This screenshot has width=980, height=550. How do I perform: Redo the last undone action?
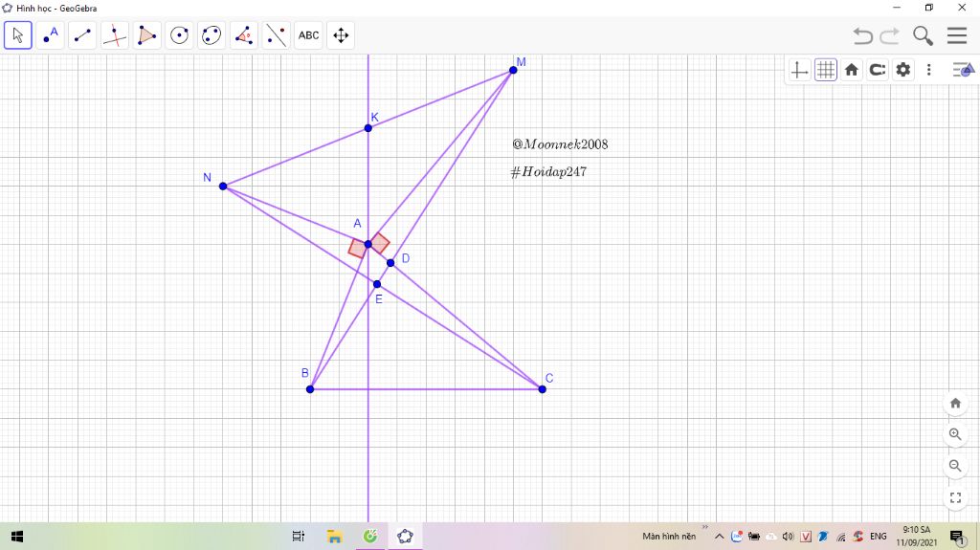tap(889, 35)
